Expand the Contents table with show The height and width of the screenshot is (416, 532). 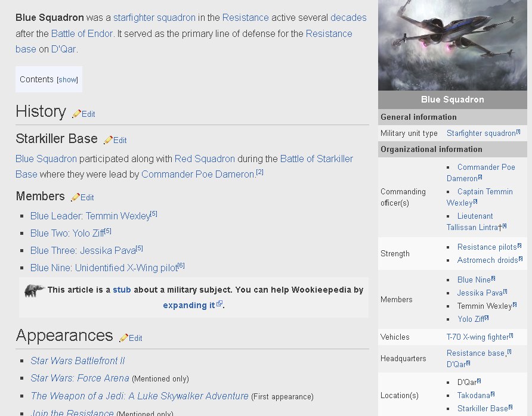point(67,80)
